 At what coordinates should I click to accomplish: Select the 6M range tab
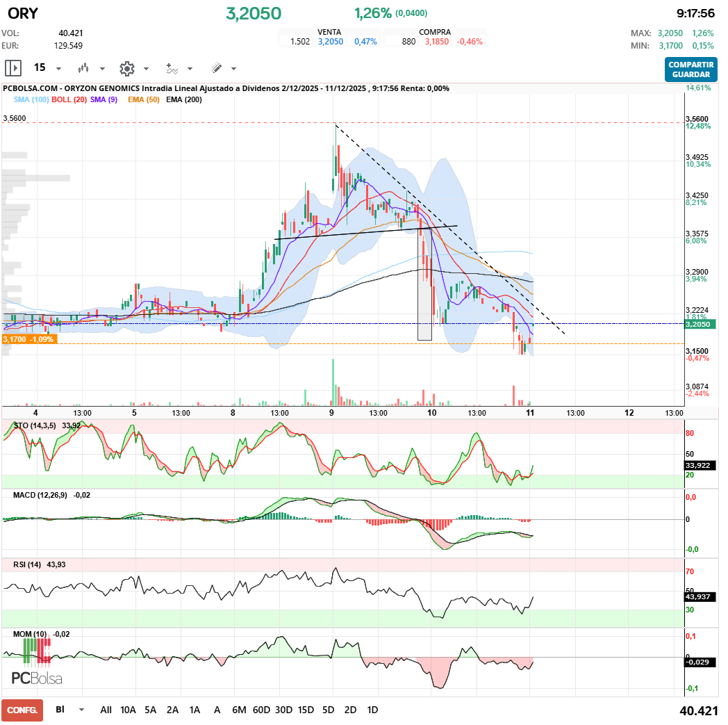coord(238,710)
